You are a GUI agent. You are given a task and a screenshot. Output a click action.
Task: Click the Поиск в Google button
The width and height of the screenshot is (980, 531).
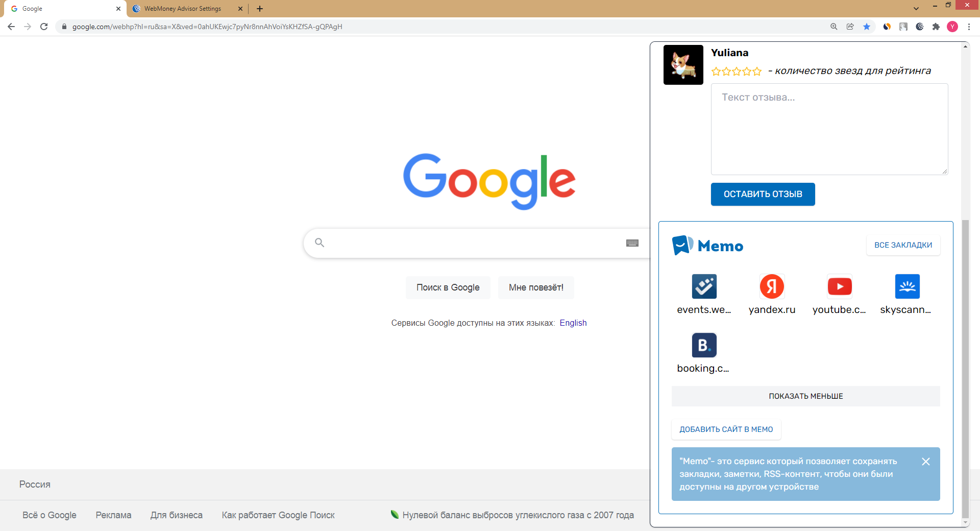(x=448, y=287)
